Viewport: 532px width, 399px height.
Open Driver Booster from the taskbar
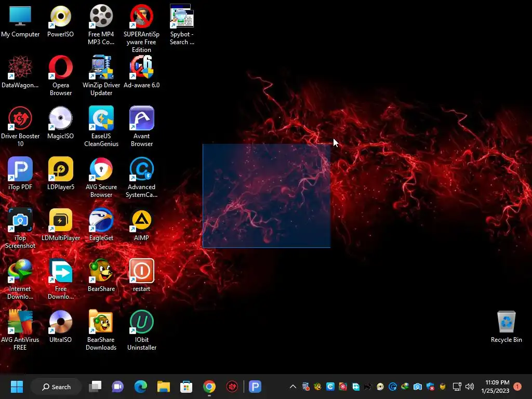232,387
